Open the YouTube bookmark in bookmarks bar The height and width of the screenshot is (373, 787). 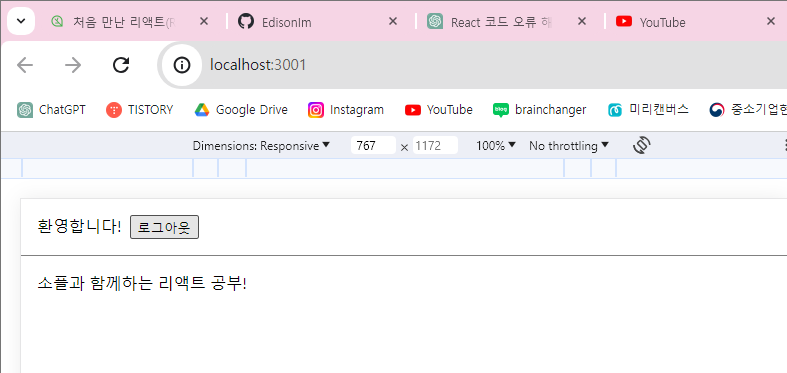439,109
